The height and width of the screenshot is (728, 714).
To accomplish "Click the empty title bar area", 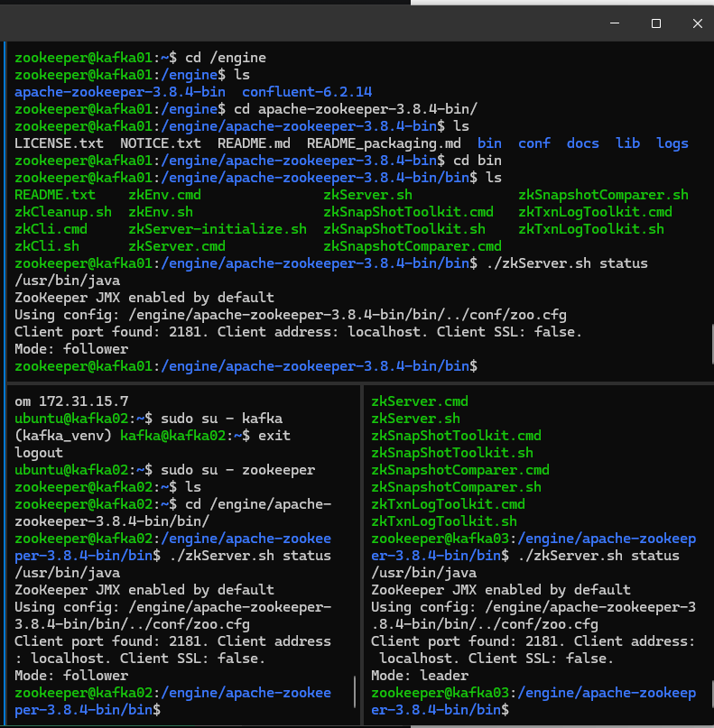I will pyautogui.click(x=271, y=23).
